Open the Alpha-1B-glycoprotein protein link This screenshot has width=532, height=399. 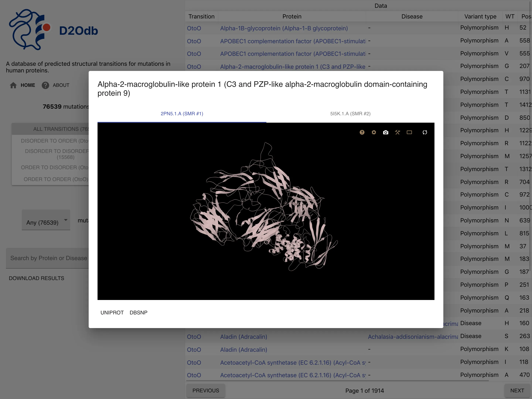point(284,28)
